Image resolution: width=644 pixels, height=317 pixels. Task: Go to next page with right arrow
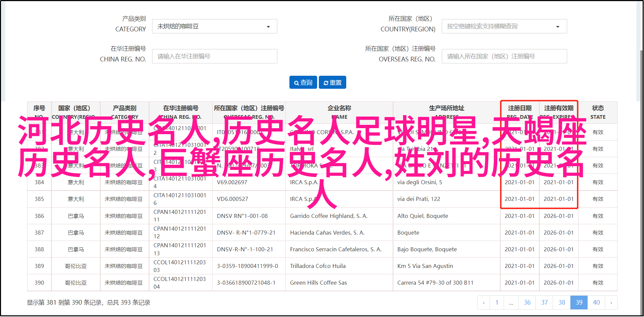click(x=611, y=303)
